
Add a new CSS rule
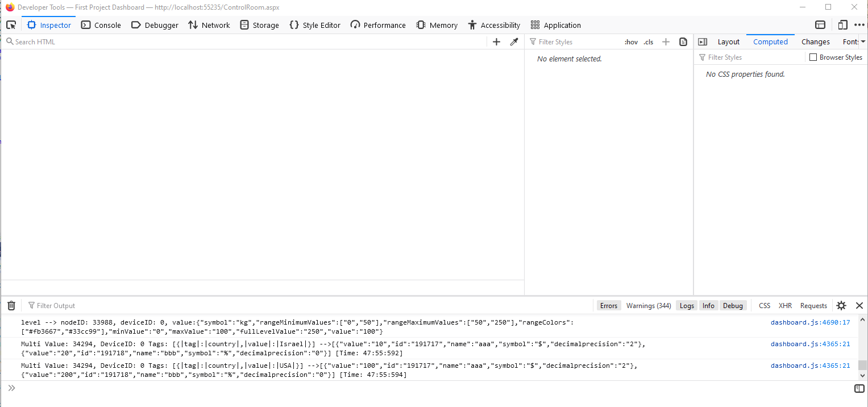(666, 41)
